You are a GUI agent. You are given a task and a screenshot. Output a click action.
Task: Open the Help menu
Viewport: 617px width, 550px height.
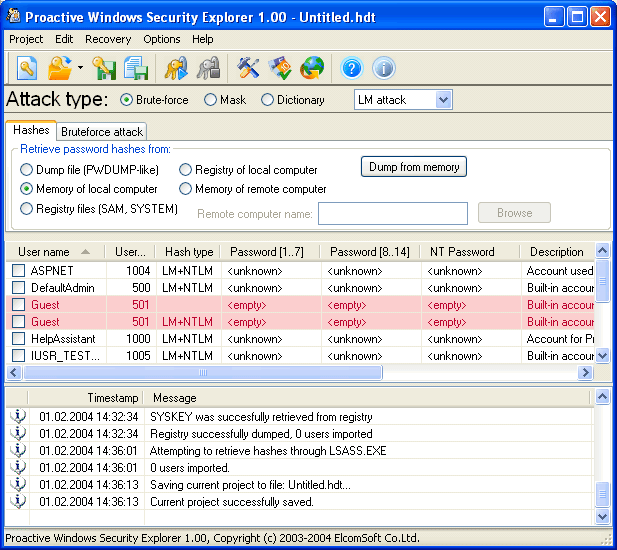[203, 39]
